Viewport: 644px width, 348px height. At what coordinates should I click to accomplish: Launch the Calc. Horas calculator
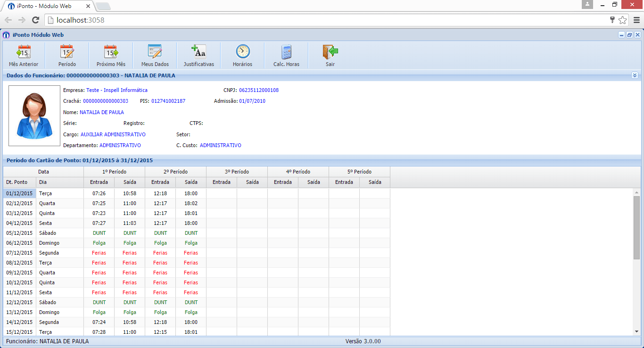point(286,52)
